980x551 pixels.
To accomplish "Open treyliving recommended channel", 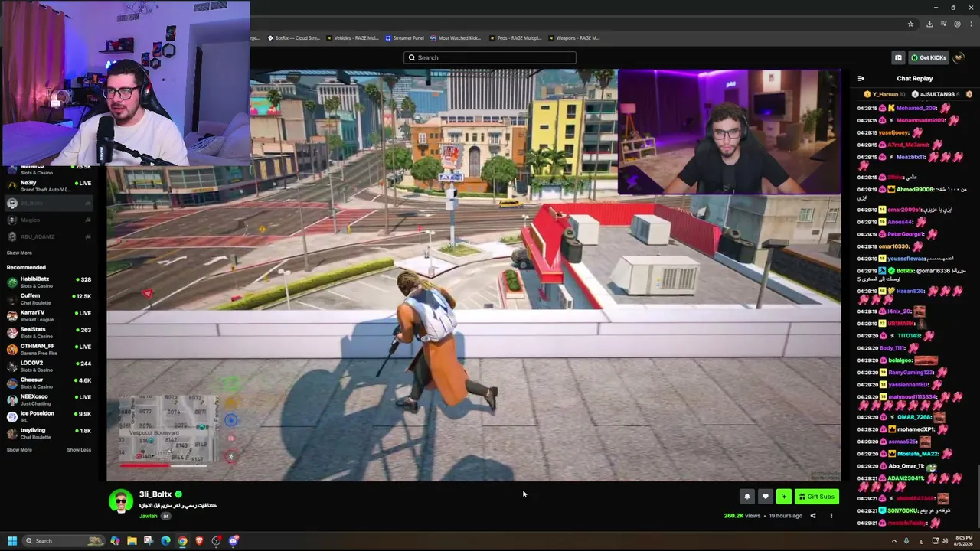I will click(49, 433).
